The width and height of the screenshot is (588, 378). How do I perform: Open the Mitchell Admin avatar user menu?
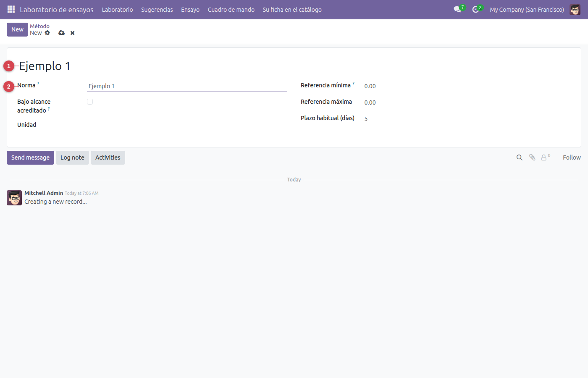tap(575, 9)
